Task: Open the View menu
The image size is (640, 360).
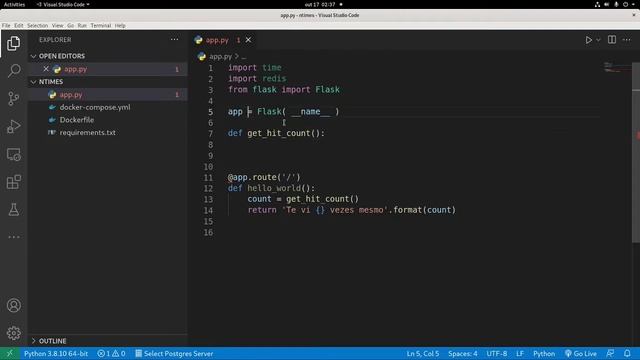Action: click(58, 25)
